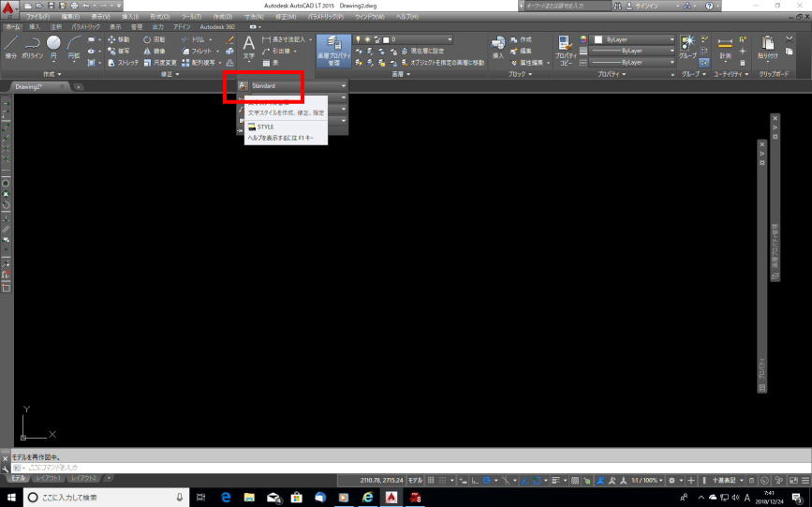Select the Table (表) tool

271,62
